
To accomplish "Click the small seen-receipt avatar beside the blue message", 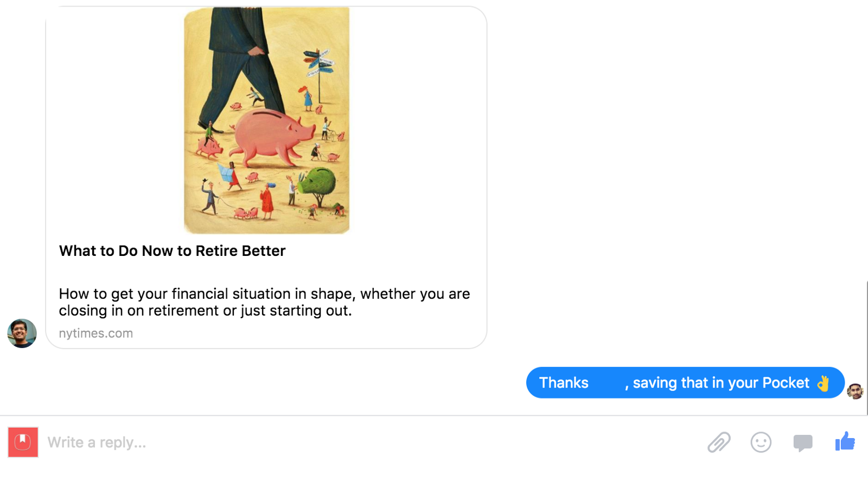I will 855,391.
